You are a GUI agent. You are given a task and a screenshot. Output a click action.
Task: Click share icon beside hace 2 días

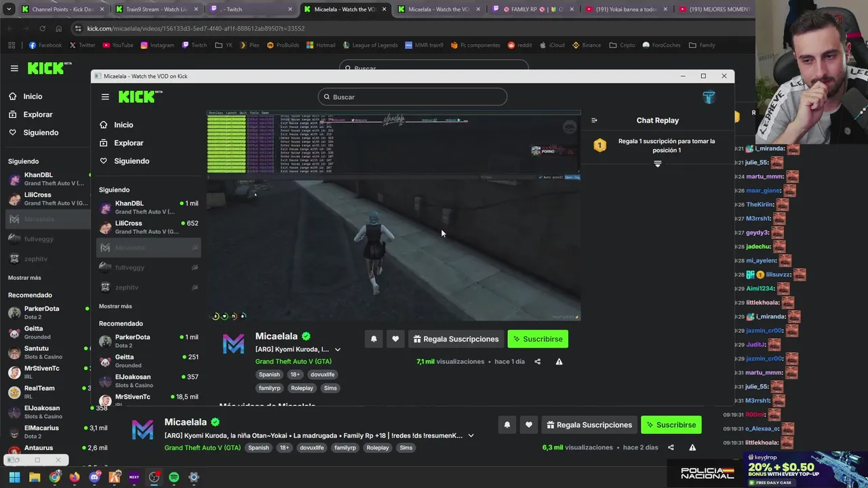click(x=671, y=447)
